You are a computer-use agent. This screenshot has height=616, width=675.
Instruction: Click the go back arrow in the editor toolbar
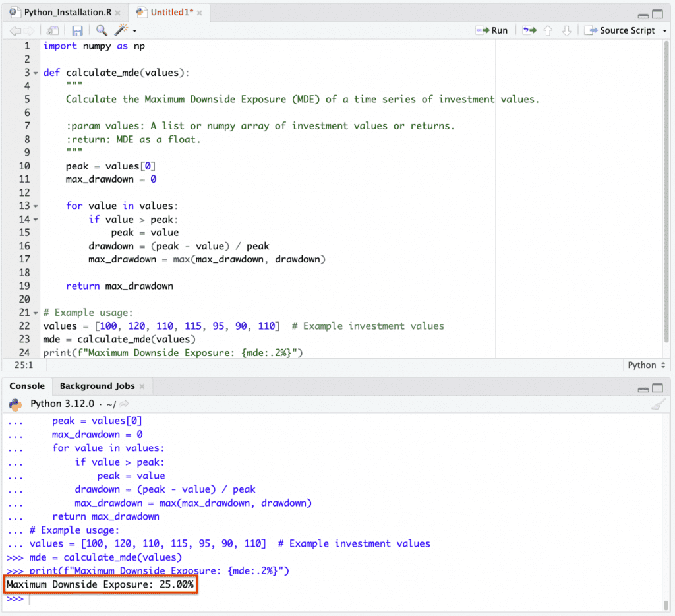point(15,30)
